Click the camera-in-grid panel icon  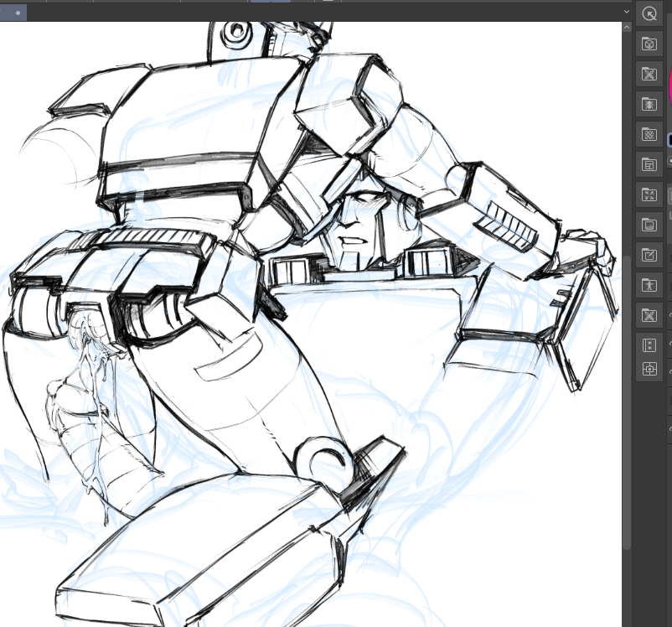coord(649,368)
